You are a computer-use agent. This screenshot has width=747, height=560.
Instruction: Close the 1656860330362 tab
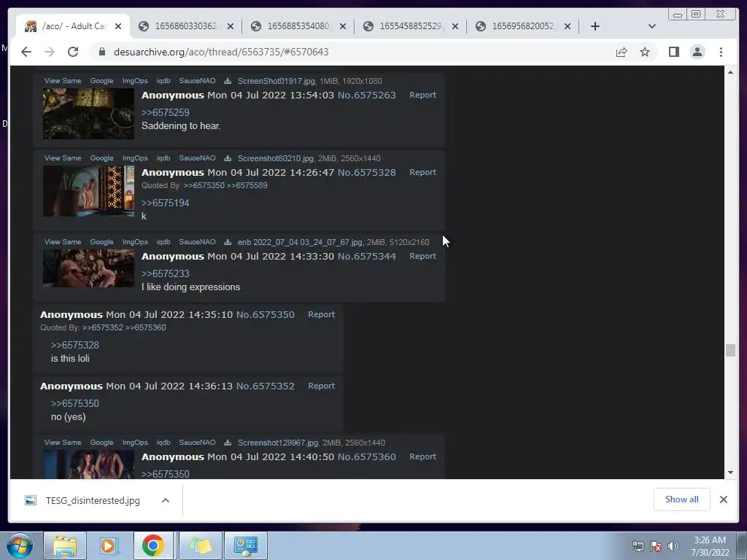[x=231, y=26]
